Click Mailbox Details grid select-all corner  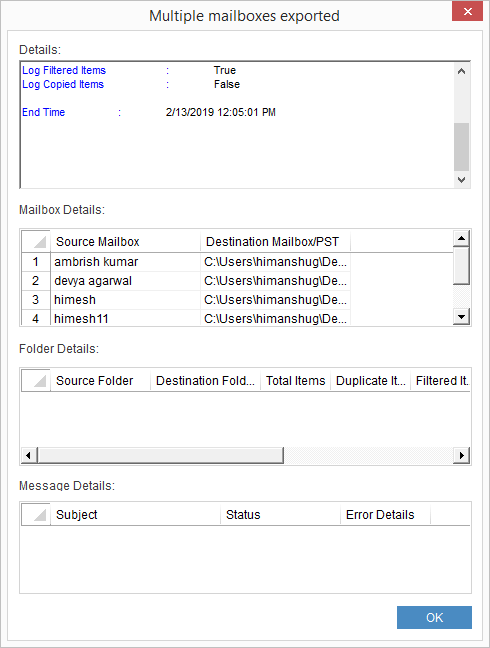tap(36, 241)
